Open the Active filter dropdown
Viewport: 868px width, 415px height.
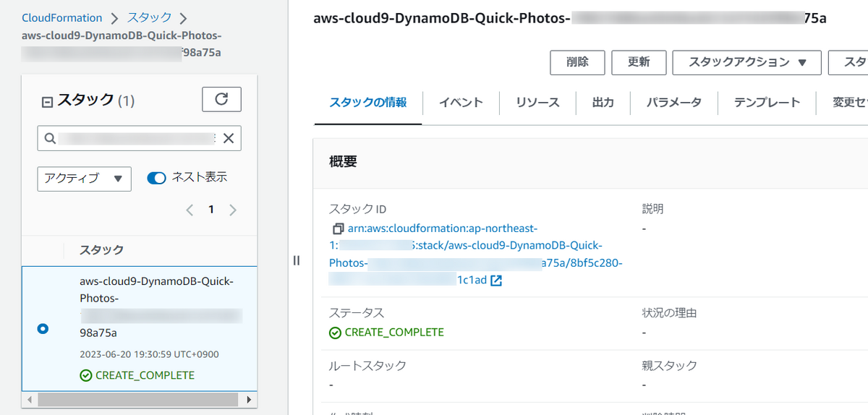(84, 179)
